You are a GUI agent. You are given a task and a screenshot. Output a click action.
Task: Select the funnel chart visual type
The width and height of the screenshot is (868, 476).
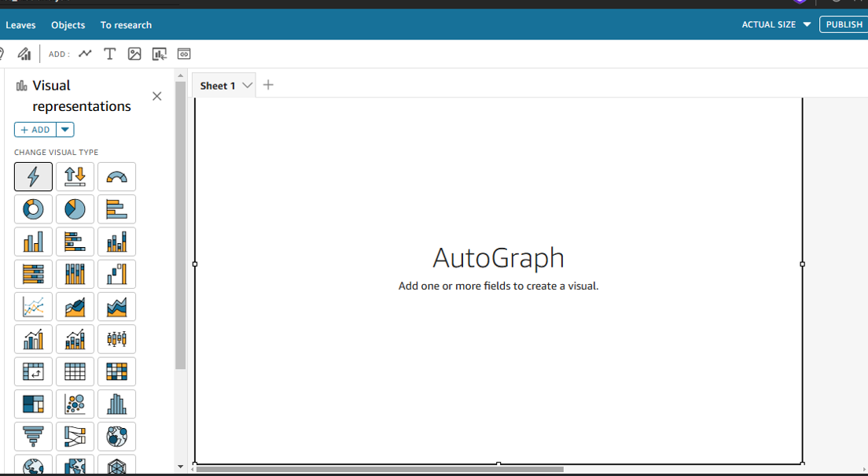click(x=33, y=437)
